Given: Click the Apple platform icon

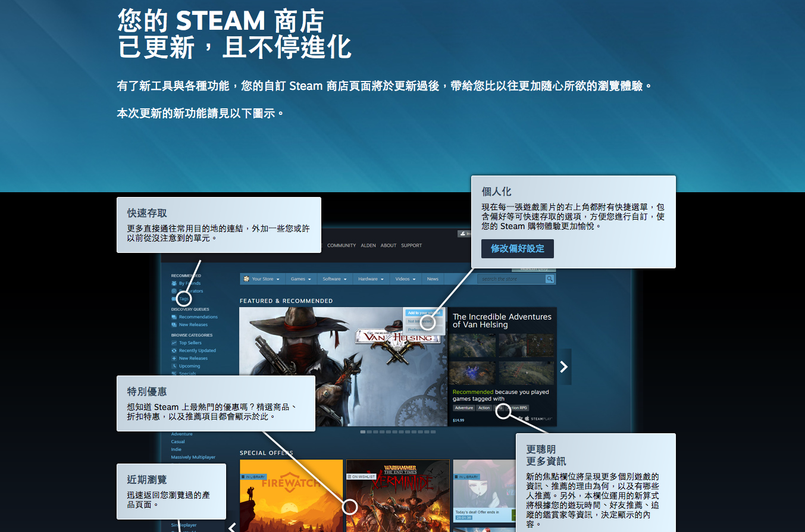Looking at the screenshot, I should pyautogui.click(x=526, y=419).
